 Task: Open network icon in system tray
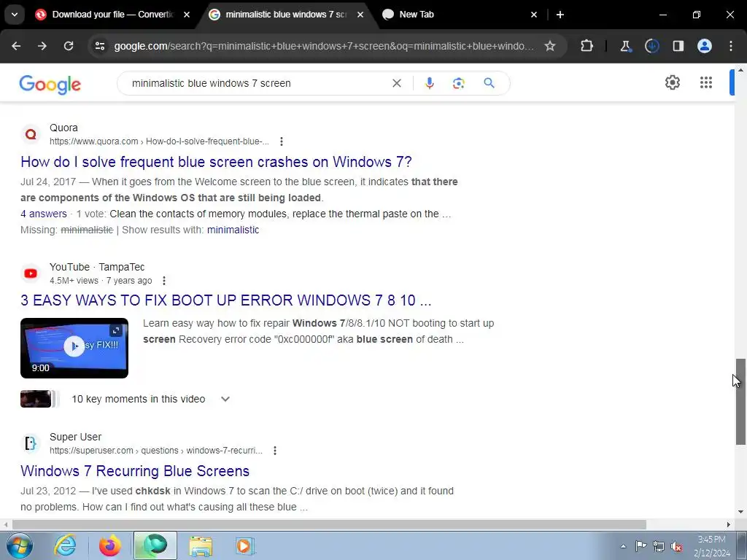[x=659, y=546]
